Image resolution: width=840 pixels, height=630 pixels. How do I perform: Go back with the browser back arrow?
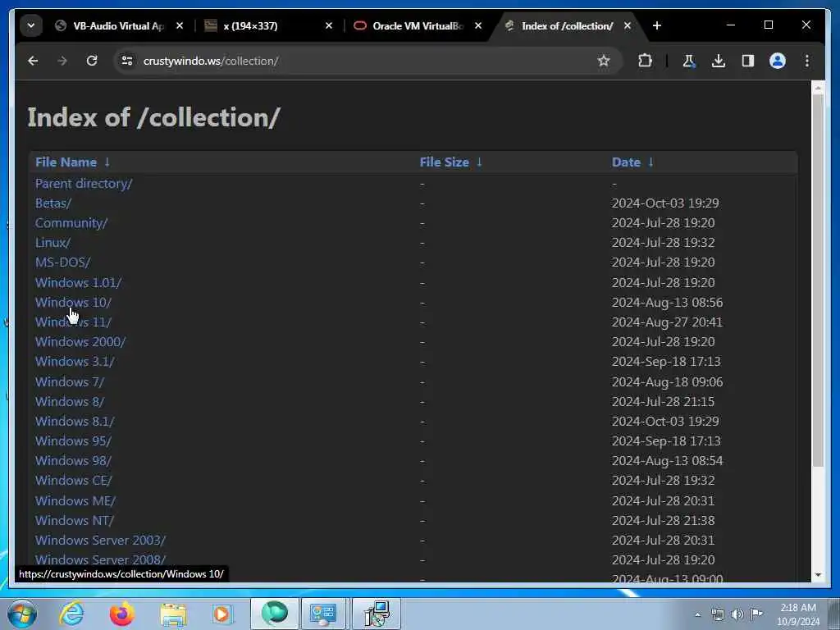pos(33,61)
